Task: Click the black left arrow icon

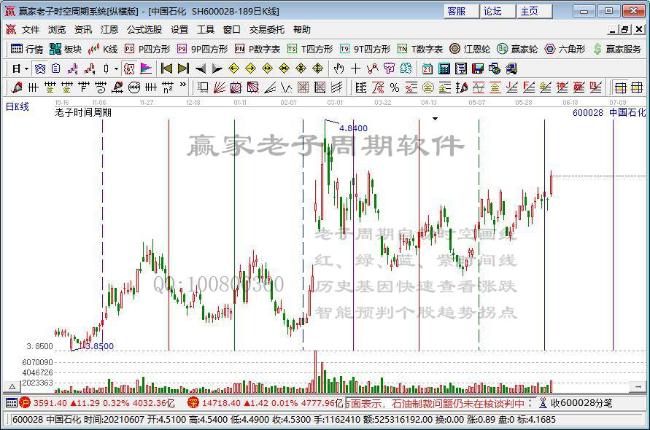Action: point(201,68)
